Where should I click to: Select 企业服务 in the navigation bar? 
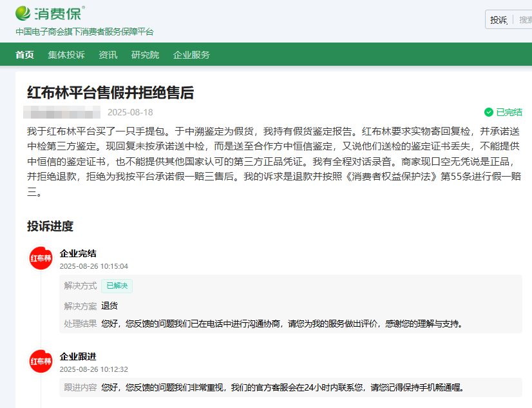click(x=191, y=55)
